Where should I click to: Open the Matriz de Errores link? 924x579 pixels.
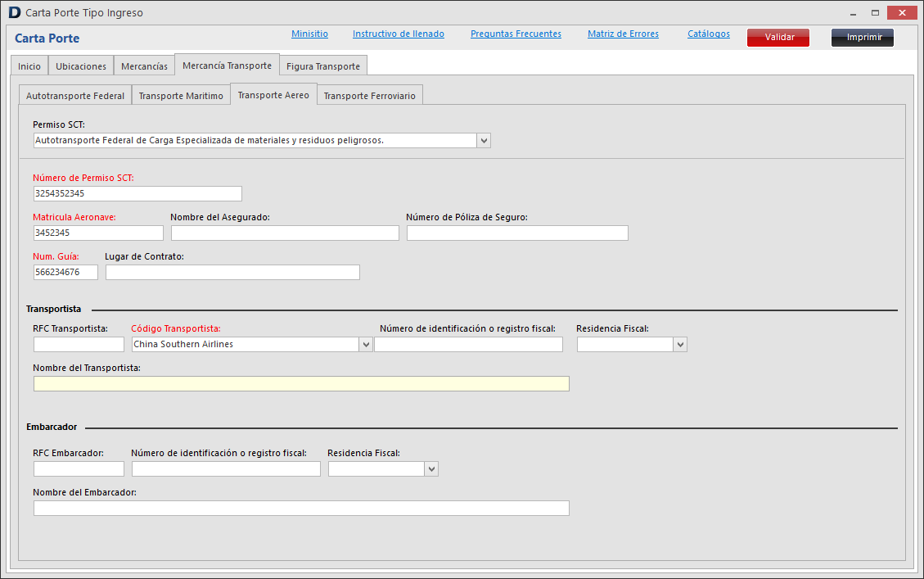point(623,34)
